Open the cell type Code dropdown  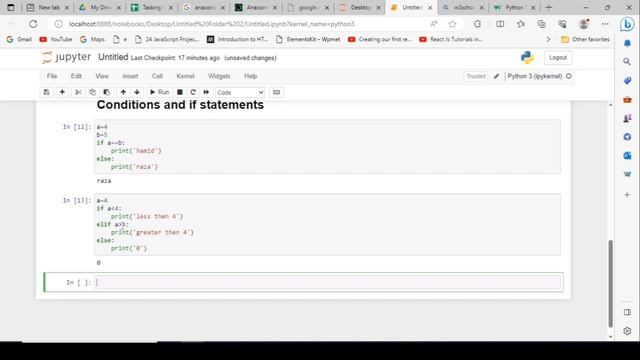[240, 93]
